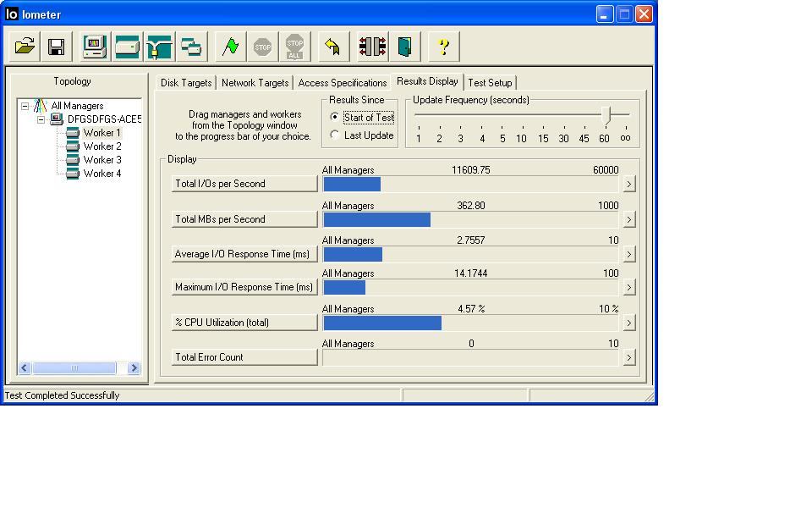Reset workers with the yellow arrow

333,47
